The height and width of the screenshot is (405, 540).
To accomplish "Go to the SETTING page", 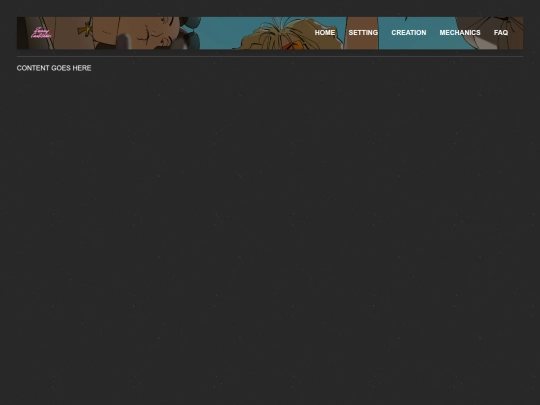I will [x=363, y=33].
